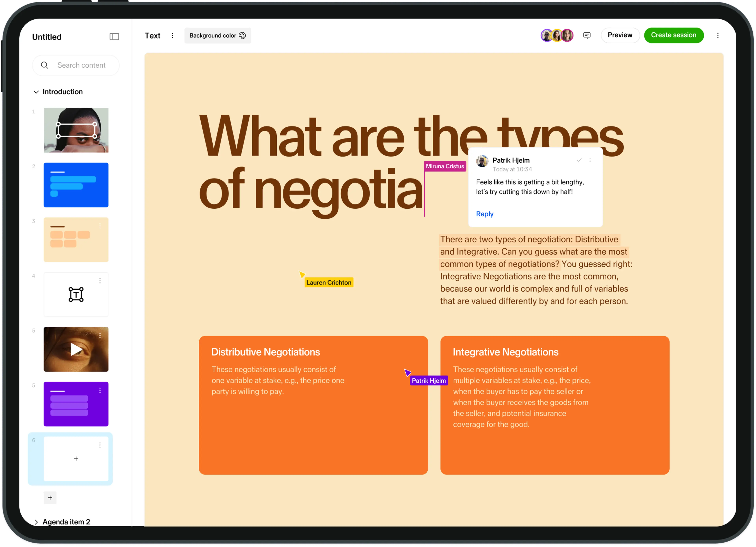The height and width of the screenshot is (547, 756).
Task: Expand Agenda item 2 section
Action: pyautogui.click(x=36, y=522)
